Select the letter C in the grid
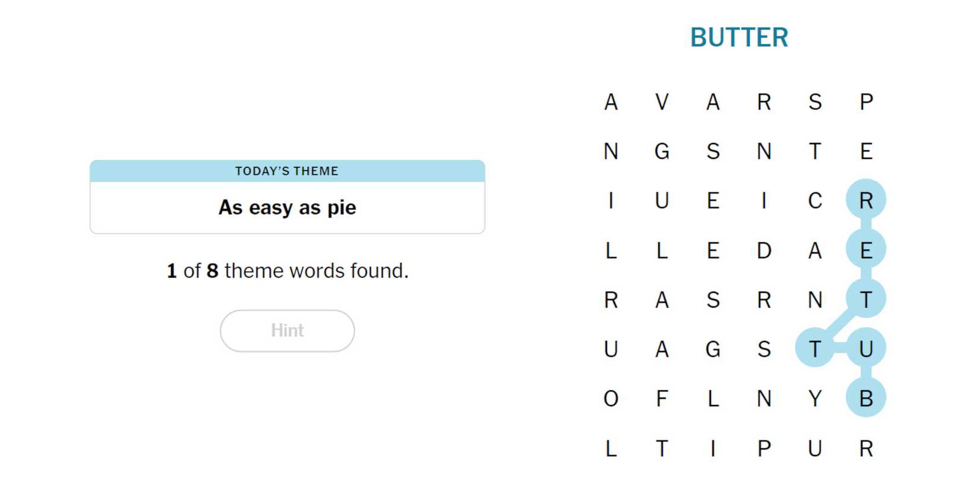This screenshot has height=490, width=980. coord(815,201)
